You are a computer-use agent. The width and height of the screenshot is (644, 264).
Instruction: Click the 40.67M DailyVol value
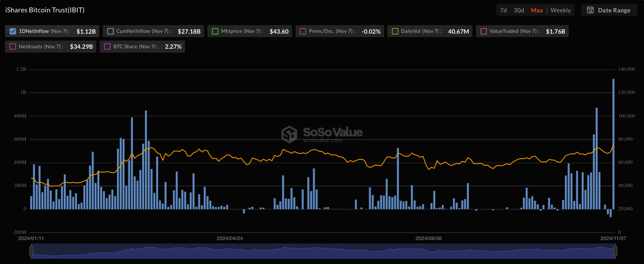click(459, 31)
